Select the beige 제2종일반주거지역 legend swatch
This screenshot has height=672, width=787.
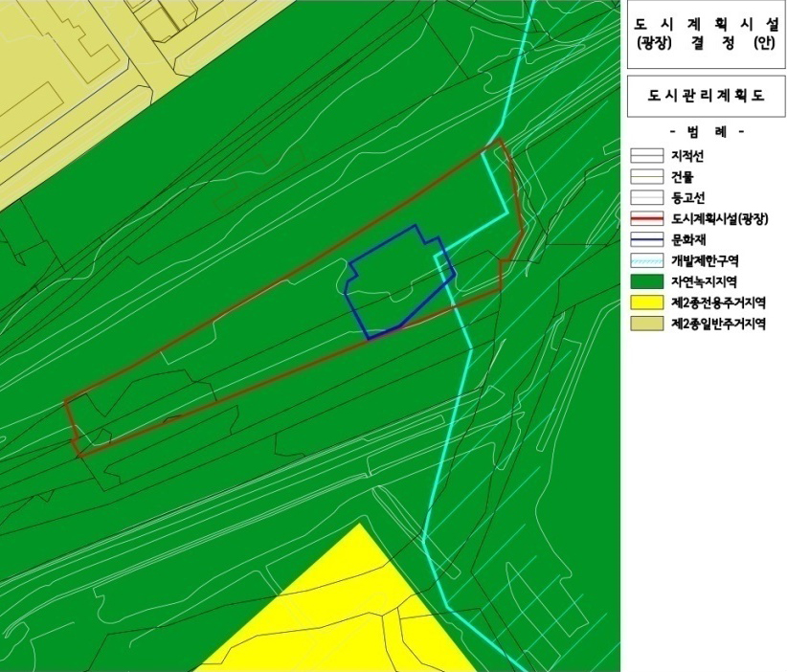coord(650,325)
